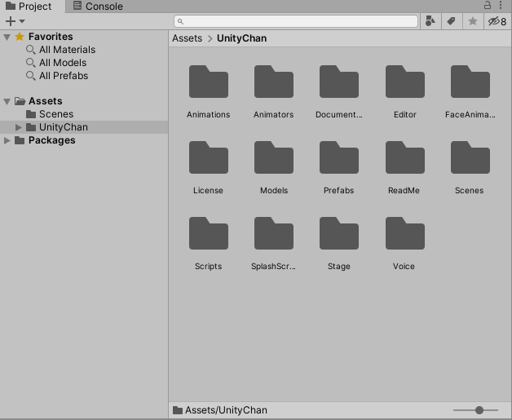The image size is (512, 420).
Task: Select the FaceAnima... folder
Action: [470, 82]
